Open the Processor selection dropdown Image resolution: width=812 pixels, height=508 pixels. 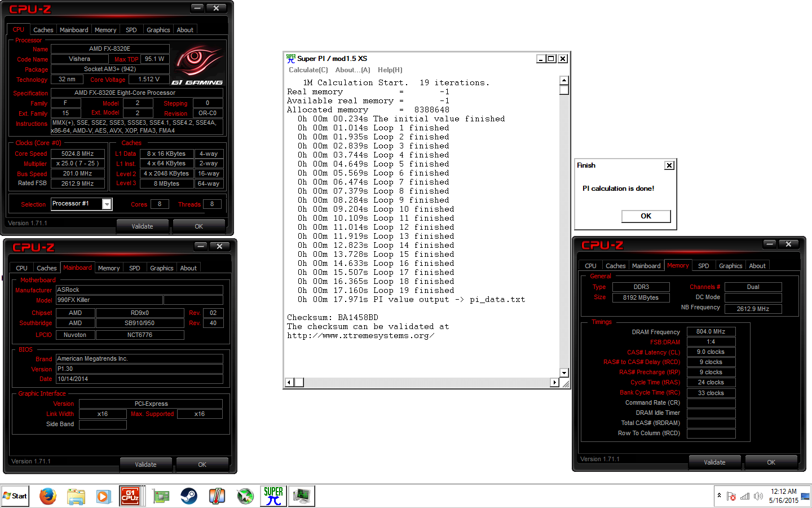coord(107,204)
